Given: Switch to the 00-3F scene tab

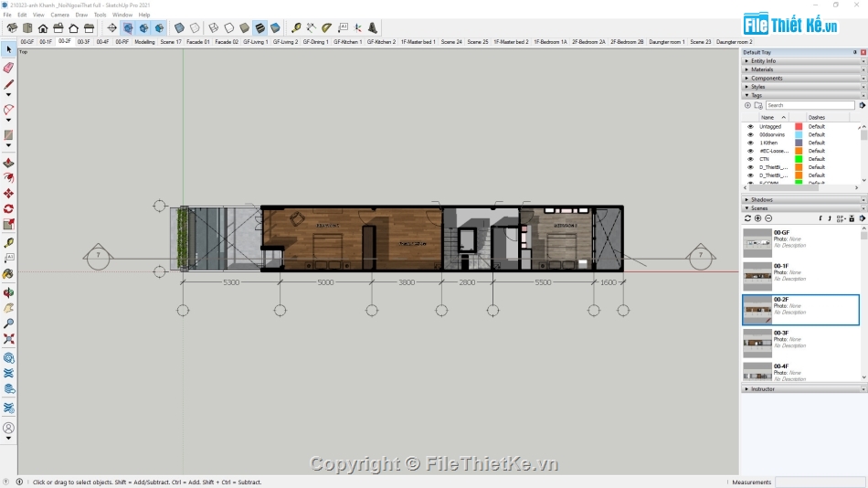Looking at the screenshot, I should [x=83, y=42].
